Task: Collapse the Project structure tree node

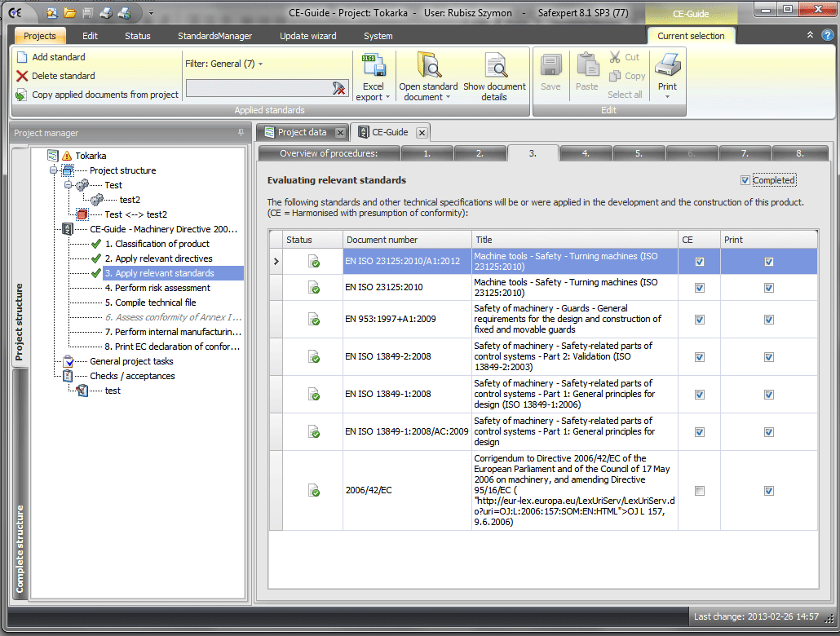Action: pos(54,170)
